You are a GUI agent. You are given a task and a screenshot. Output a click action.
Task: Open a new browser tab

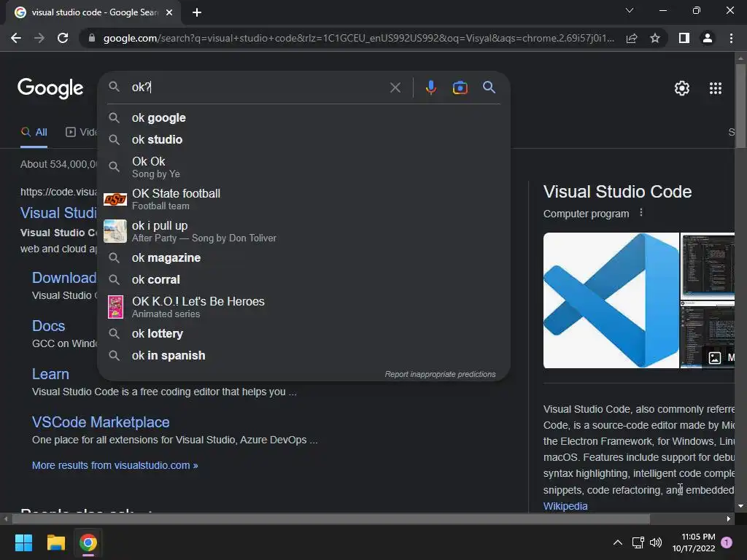[197, 12]
